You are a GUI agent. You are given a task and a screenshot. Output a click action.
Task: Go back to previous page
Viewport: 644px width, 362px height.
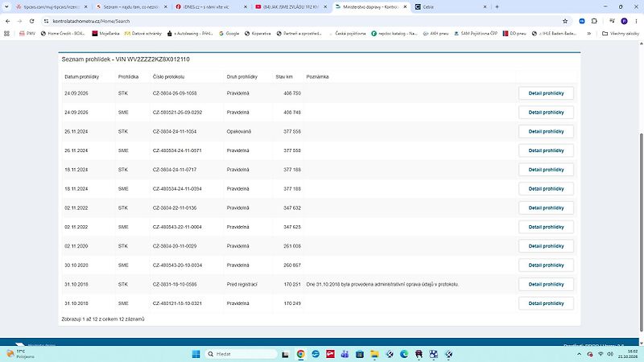coord(8,21)
